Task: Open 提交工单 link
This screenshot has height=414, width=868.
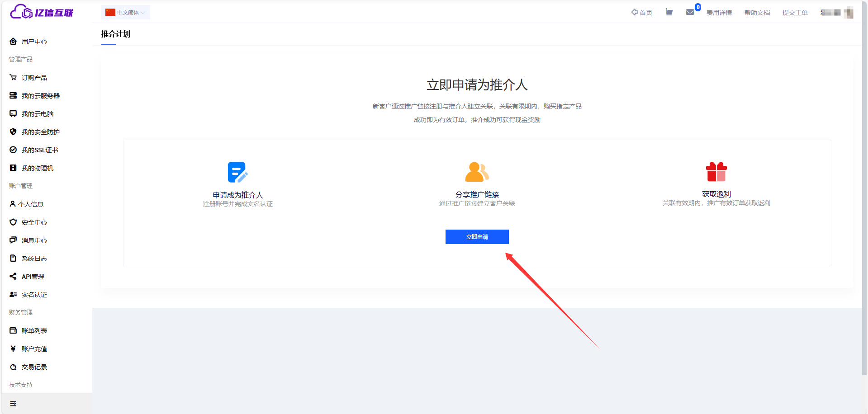Action: [x=794, y=12]
